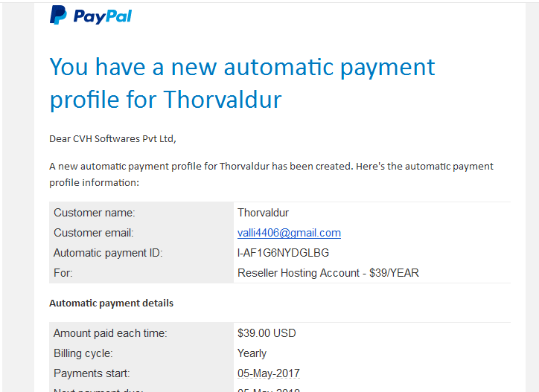Viewport: 539px width, 392px height.
Task: Click the 05-May-2017 payments start date
Action: pos(269,373)
